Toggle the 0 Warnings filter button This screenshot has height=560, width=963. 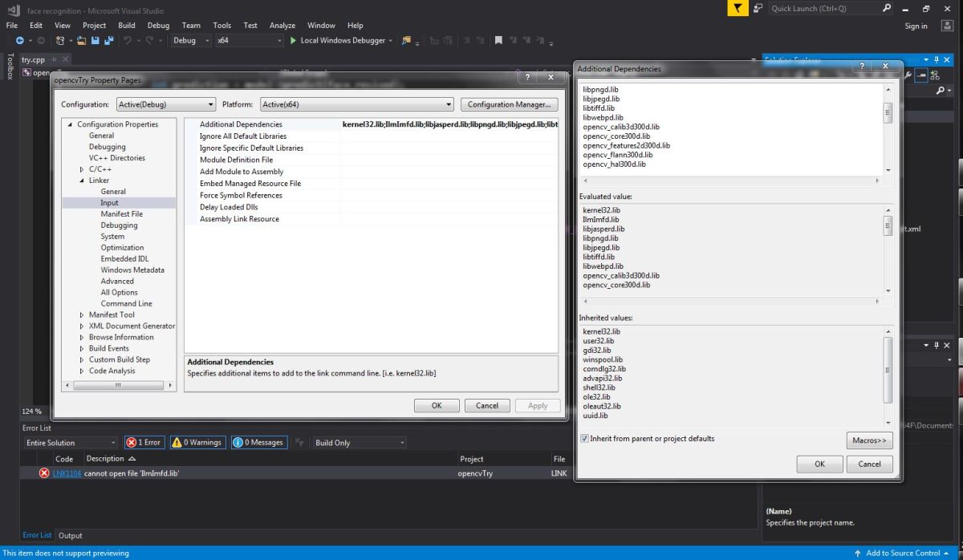pos(197,442)
